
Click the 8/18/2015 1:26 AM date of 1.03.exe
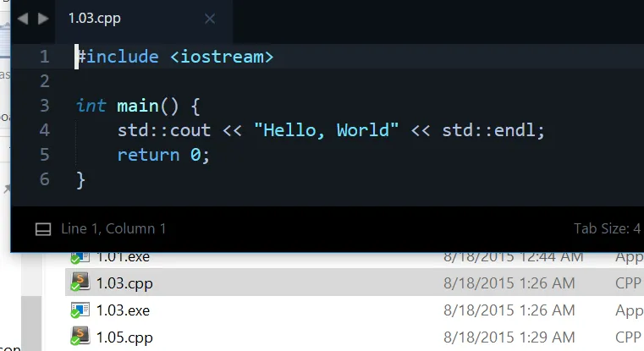pyautogui.click(x=509, y=310)
